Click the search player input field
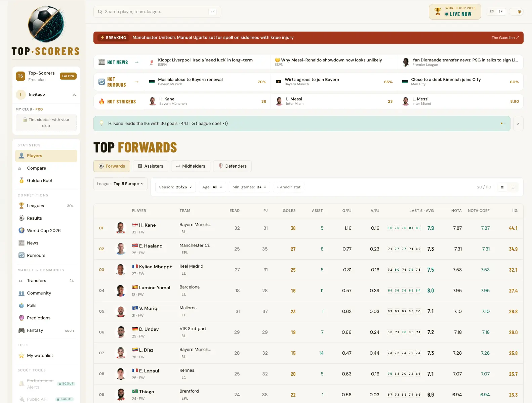 pyautogui.click(x=157, y=12)
